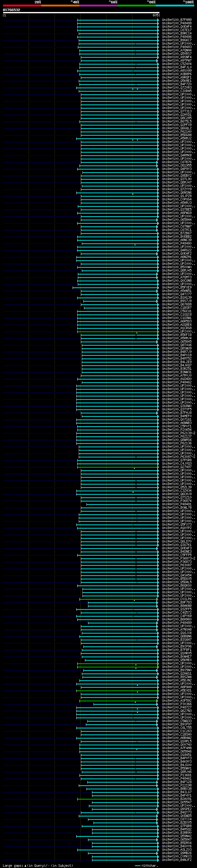Click label UniRef100_P48481

click(177, 504)
